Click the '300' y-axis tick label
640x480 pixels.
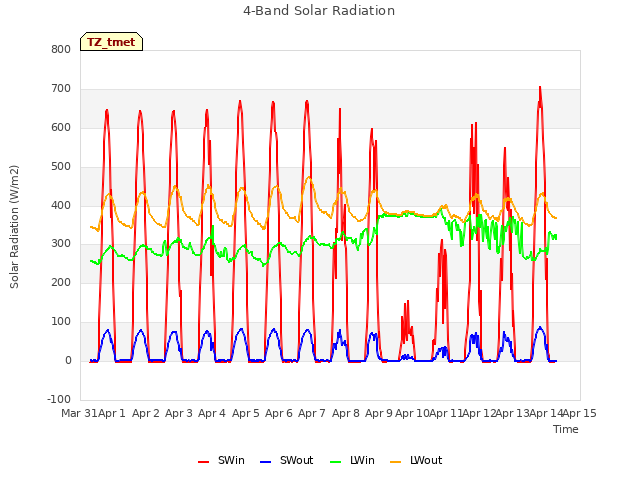[61, 244]
